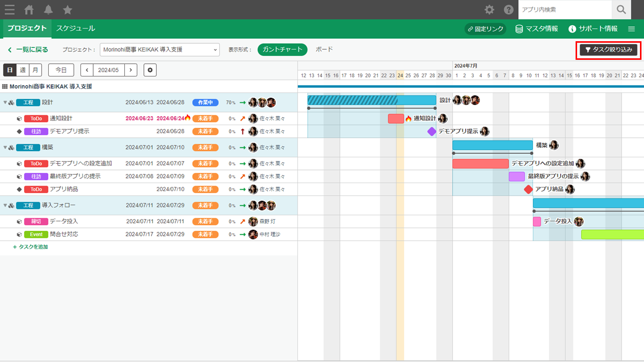Switch display to ボード view
The image size is (644, 362).
coord(324,50)
